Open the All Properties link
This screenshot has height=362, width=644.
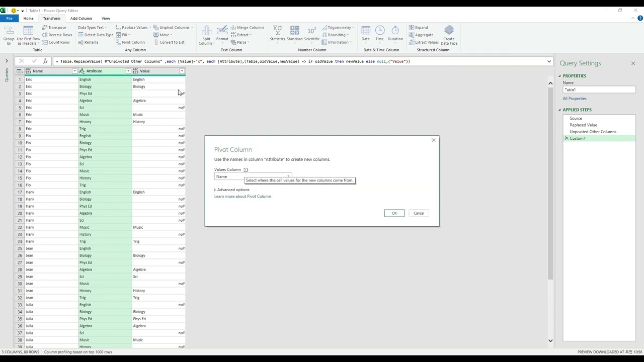[x=575, y=99]
